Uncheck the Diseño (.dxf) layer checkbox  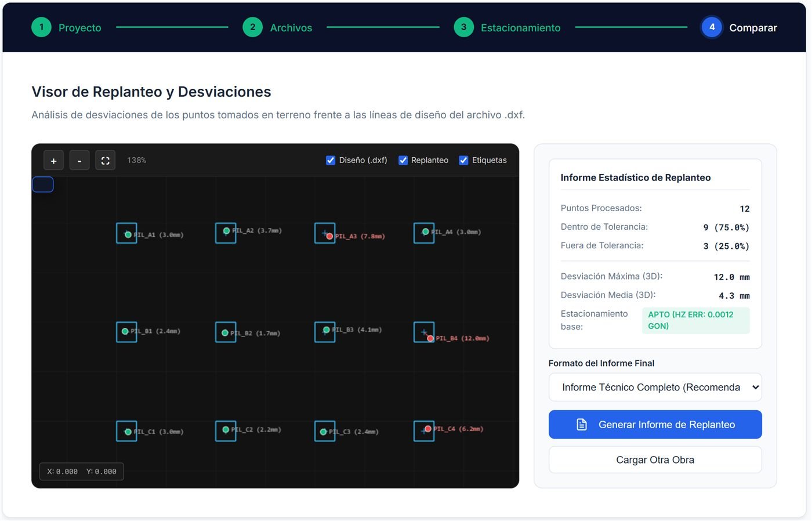pos(331,160)
